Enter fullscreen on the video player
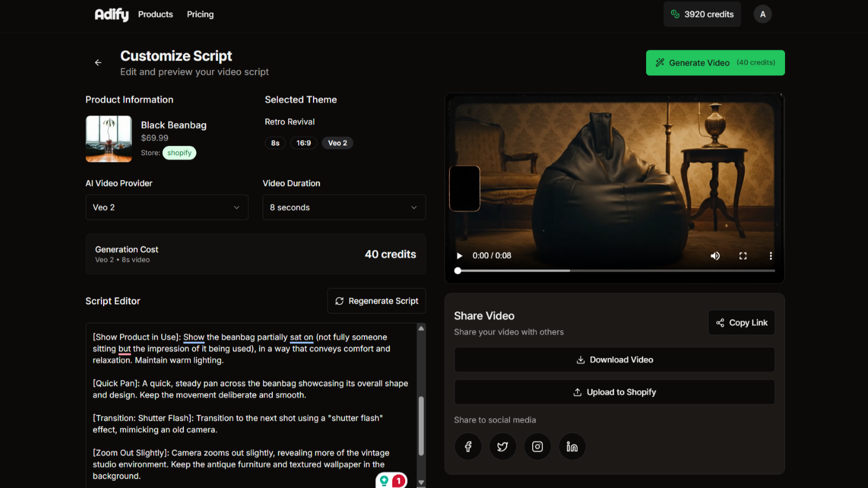The width and height of the screenshot is (868, 488). coord(743,256)
